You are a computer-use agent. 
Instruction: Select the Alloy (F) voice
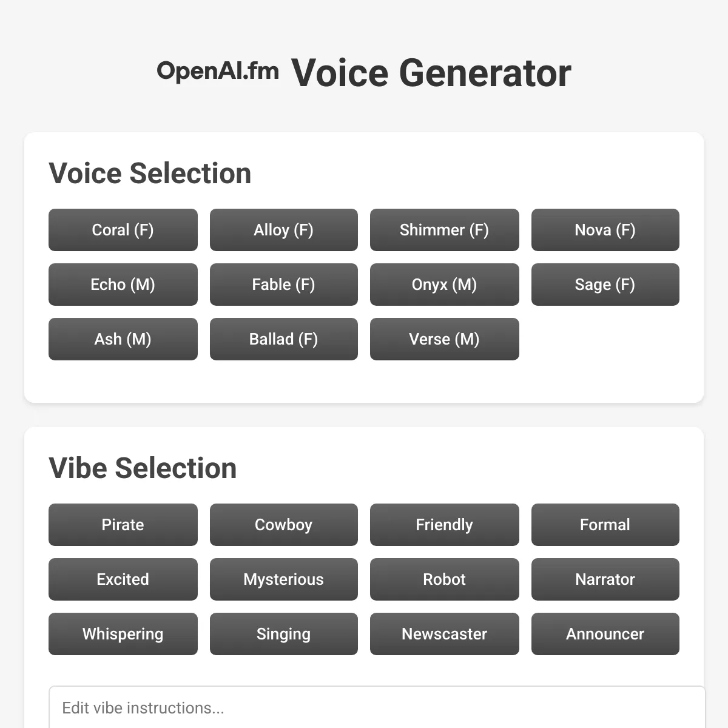click(283, 230)
